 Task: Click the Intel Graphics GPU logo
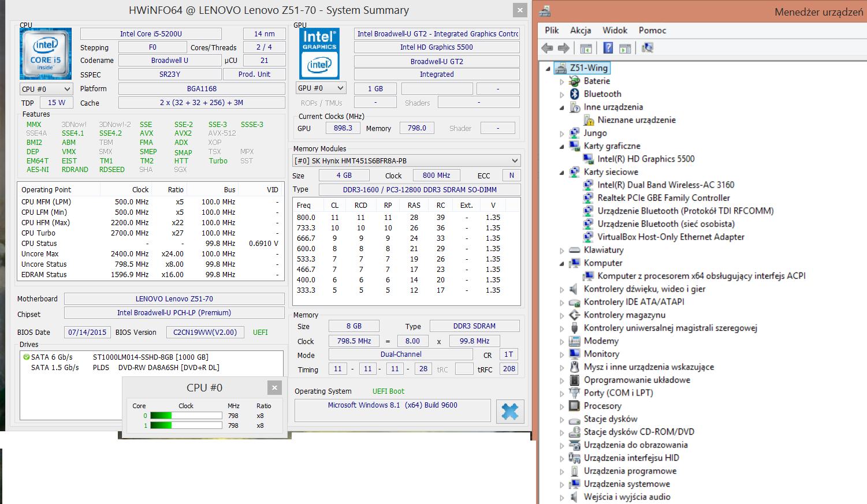tap(319, 54)
